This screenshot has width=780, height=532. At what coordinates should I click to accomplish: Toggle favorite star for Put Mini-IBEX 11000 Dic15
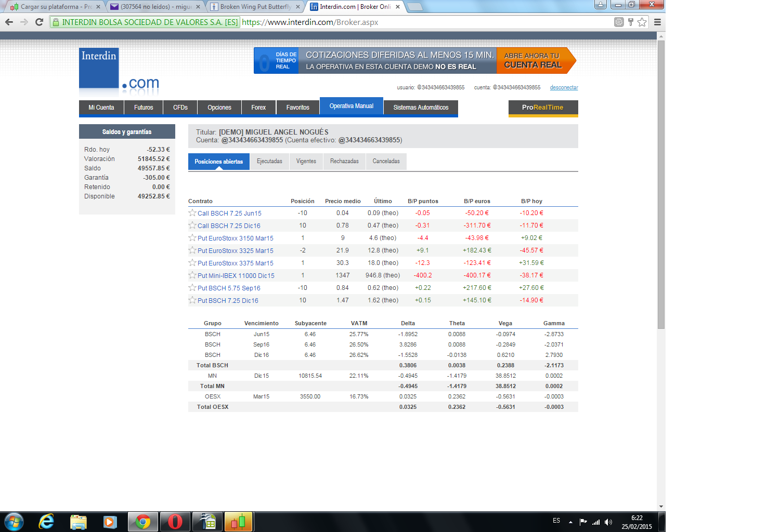[192, 275]
